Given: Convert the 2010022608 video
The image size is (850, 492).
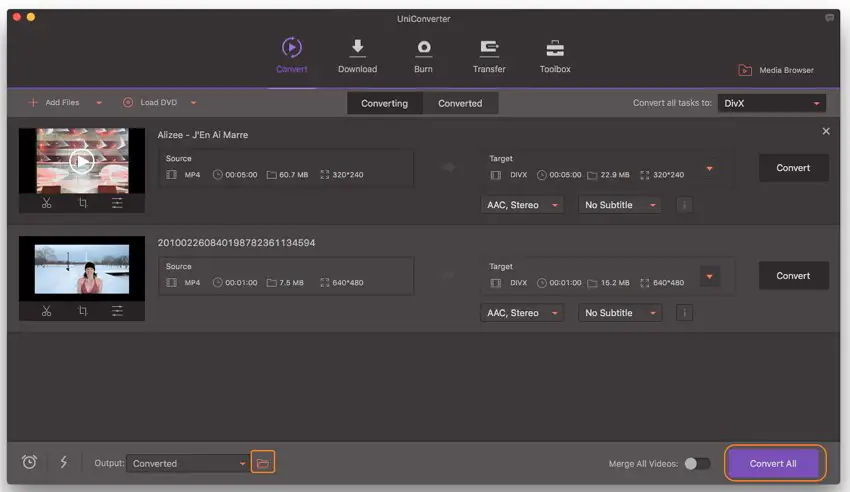Looking at the screenshot, I should tap(793, 276).
